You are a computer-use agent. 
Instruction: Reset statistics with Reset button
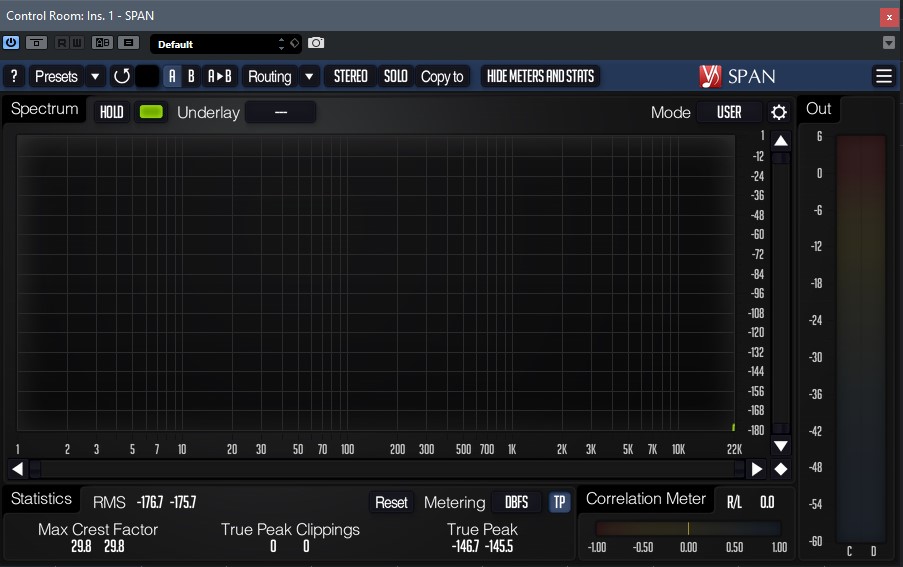point(391,503)
